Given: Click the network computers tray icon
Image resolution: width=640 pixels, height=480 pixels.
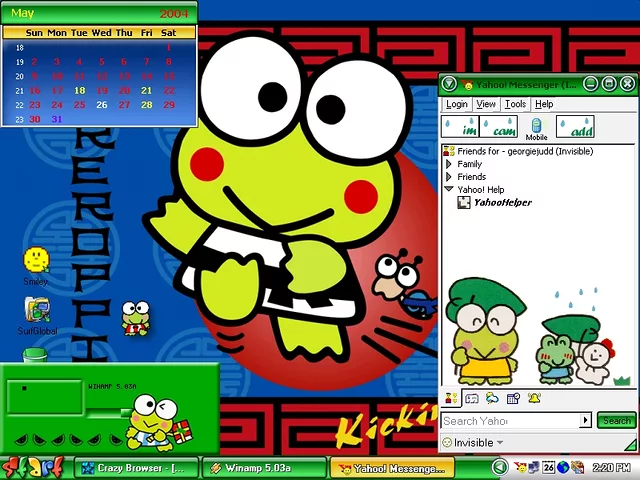Looking at the screenshot, I should 533,467.
